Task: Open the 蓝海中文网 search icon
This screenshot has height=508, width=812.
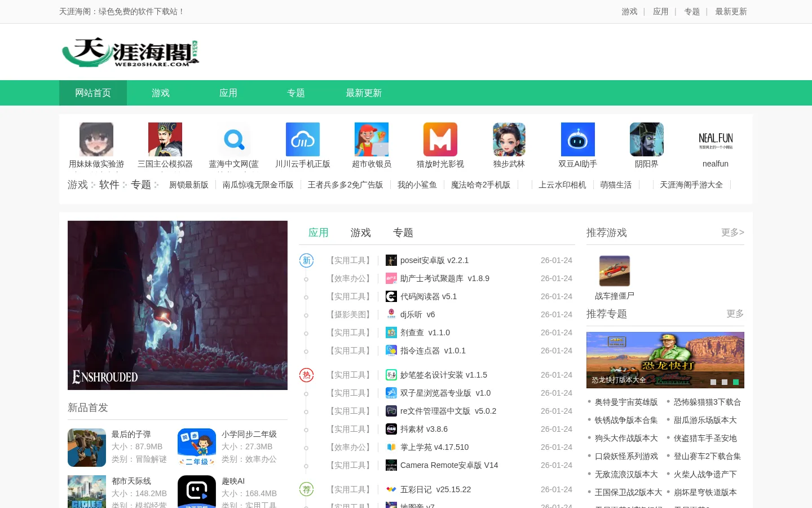Action: tap(234, 139)
